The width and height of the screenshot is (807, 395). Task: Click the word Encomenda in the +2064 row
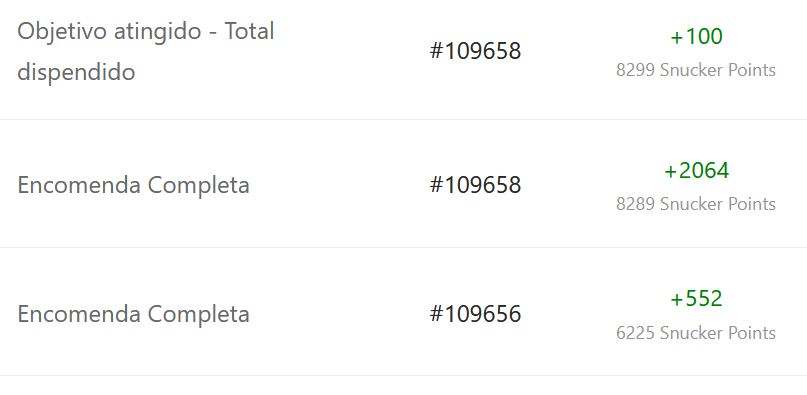click(79, 185)
